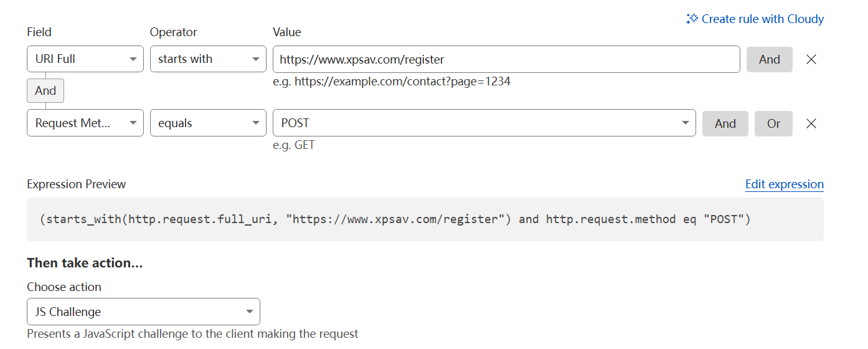Expand the 'equals' operator dropdown

208,123
